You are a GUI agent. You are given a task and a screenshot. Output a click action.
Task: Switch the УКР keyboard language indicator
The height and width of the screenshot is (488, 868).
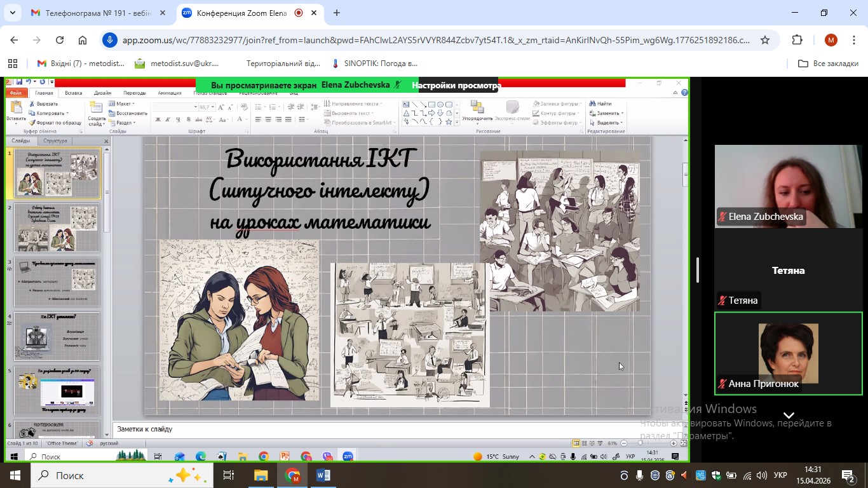(x=781, y=475)
